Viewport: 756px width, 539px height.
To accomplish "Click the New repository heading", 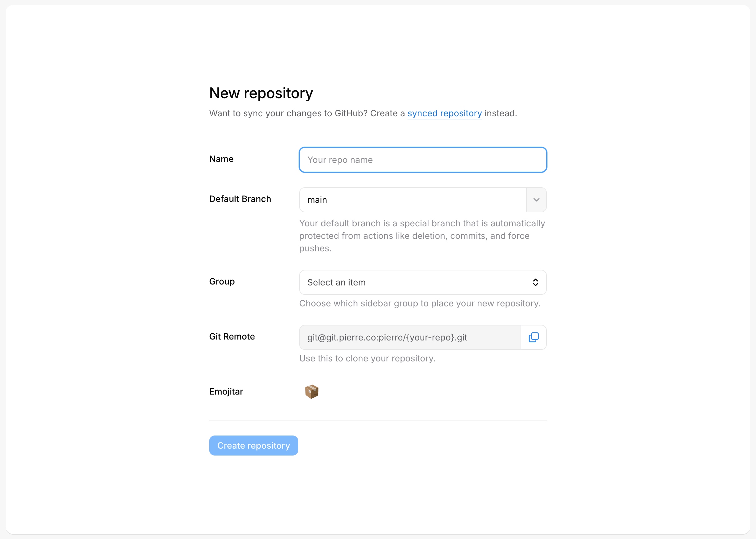I will point(261,93).
